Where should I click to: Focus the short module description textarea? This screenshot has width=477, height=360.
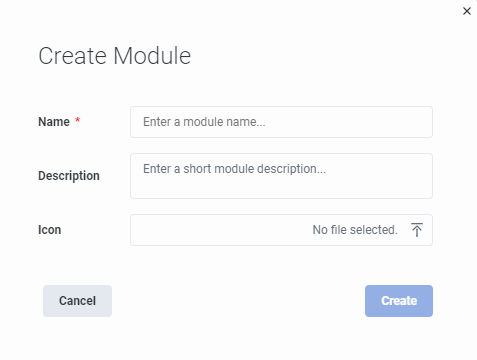click(281, 176)
